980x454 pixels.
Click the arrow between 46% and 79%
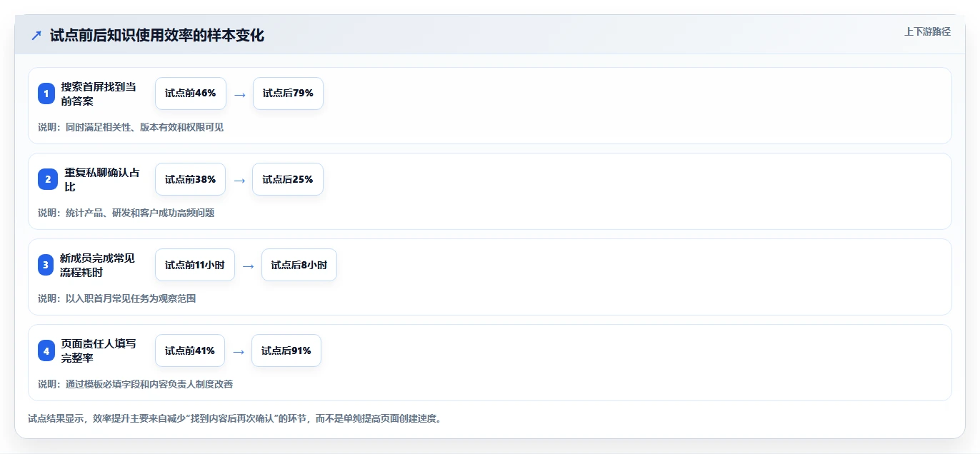tap(240, 94)
